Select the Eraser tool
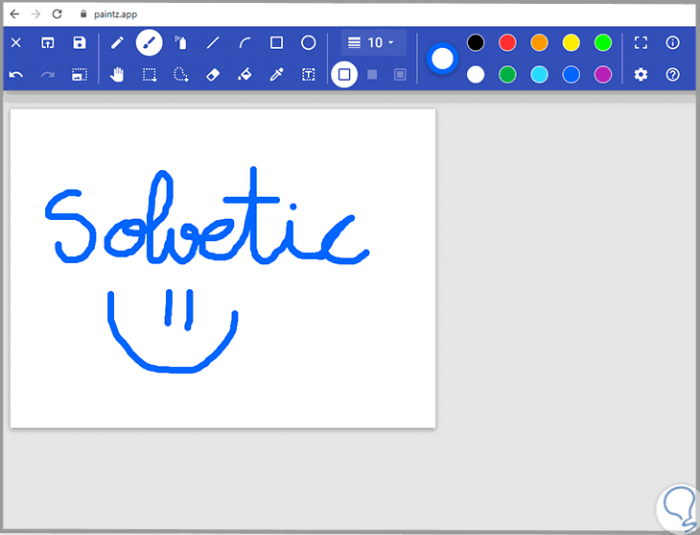700x535 pixels. tap(213, 75)
